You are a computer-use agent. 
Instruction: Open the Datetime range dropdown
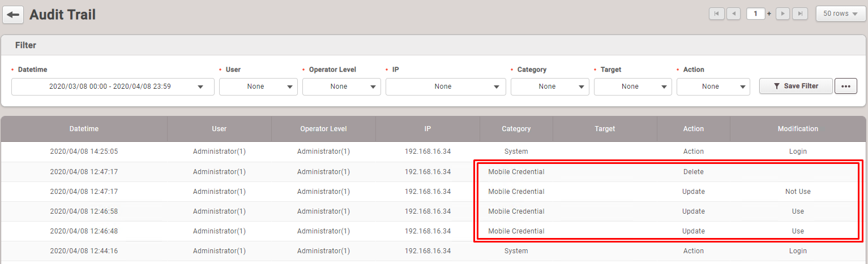click(x=113, y=86)
